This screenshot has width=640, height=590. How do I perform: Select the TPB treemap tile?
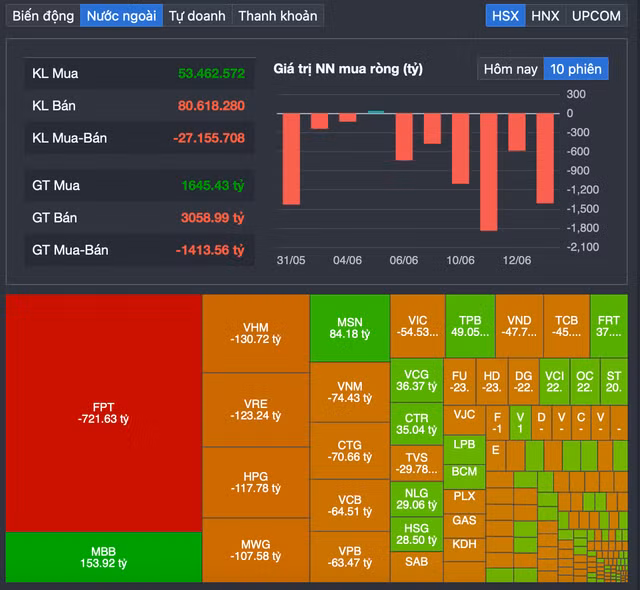pyautogui.click(x=470, y=326)
